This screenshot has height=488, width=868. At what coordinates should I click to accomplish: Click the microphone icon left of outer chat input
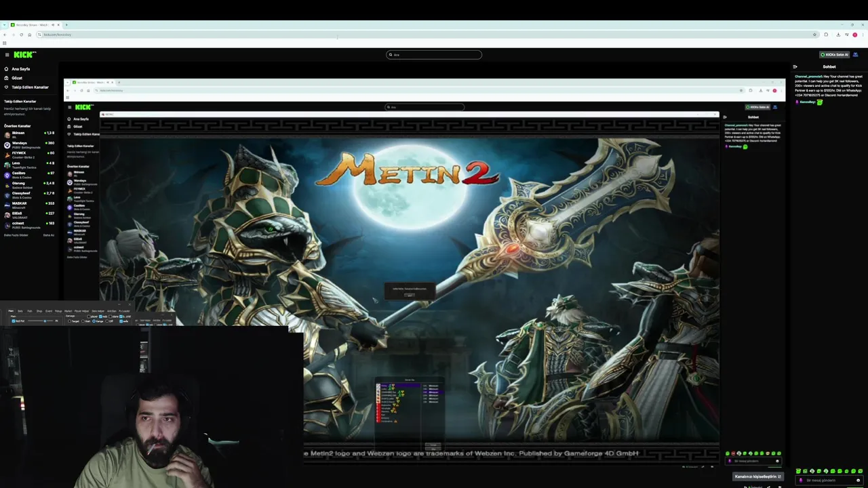point(801,480)
